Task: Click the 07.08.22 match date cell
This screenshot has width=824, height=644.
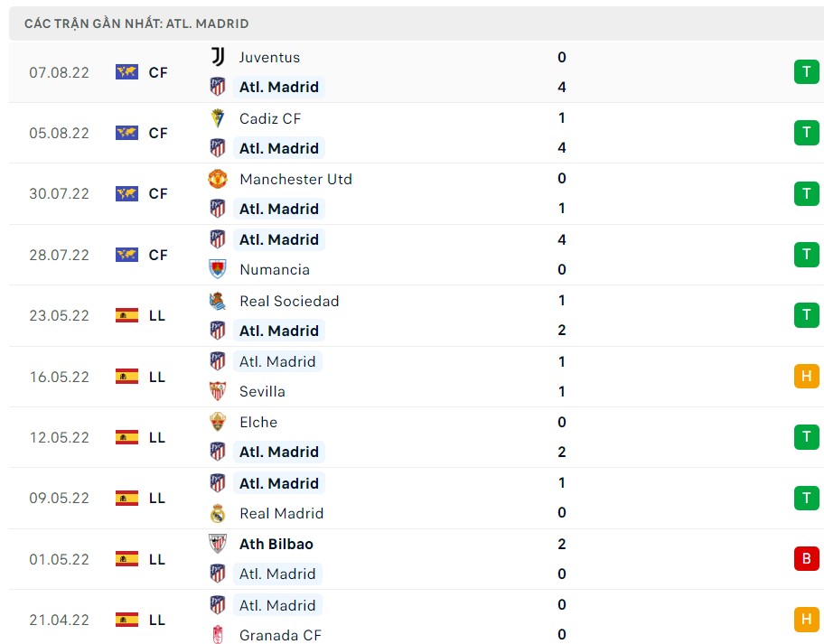Action: 59,72
